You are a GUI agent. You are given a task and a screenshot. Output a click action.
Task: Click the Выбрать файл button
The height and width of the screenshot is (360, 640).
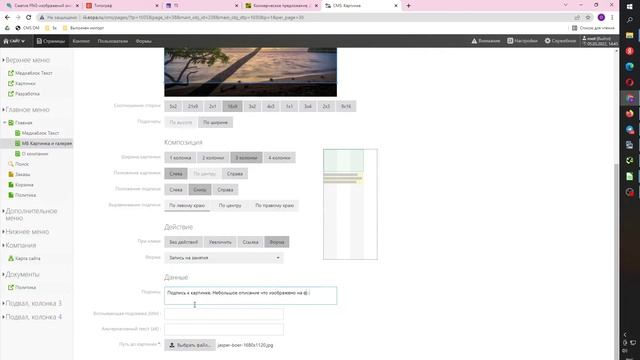[190, 345]
